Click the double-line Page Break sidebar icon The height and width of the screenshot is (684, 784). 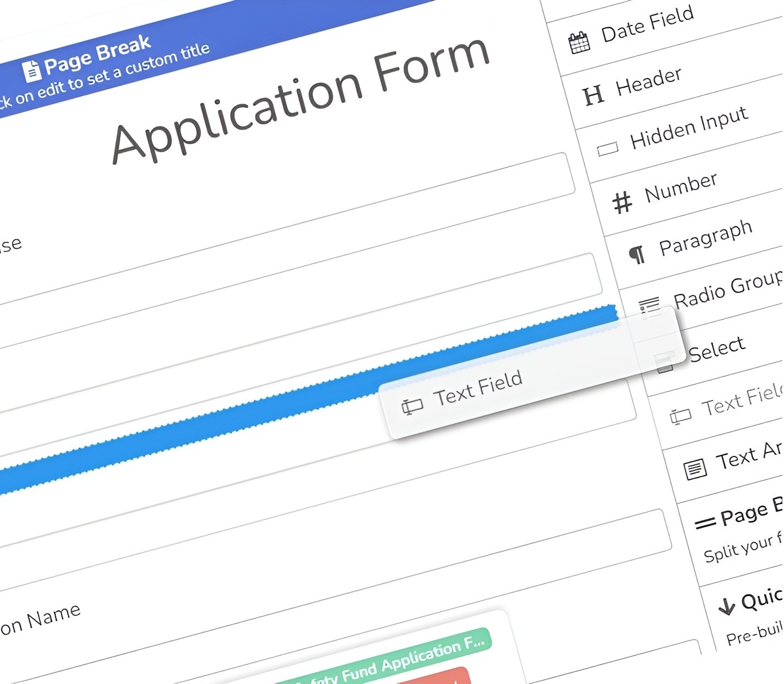click(x=705, y=523)
